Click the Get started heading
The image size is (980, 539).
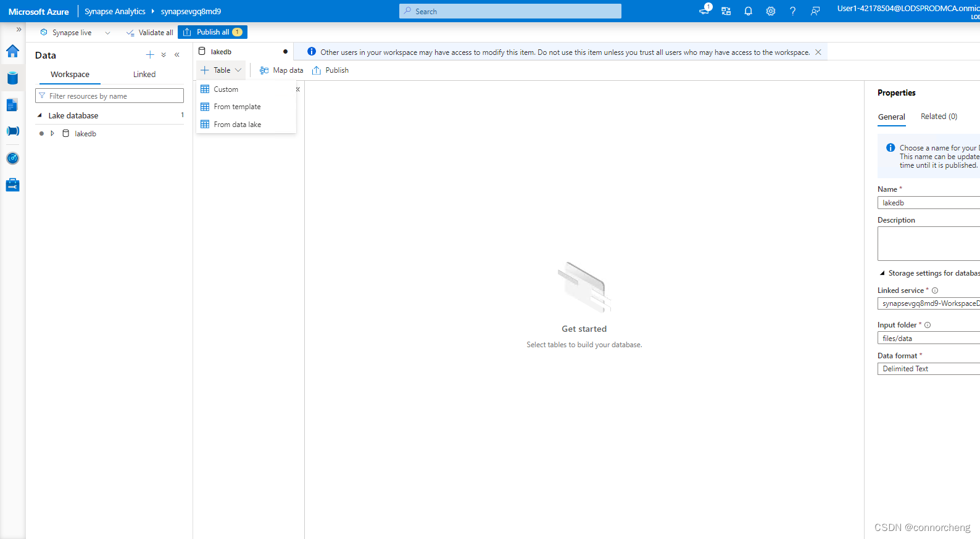coord(584,329)
